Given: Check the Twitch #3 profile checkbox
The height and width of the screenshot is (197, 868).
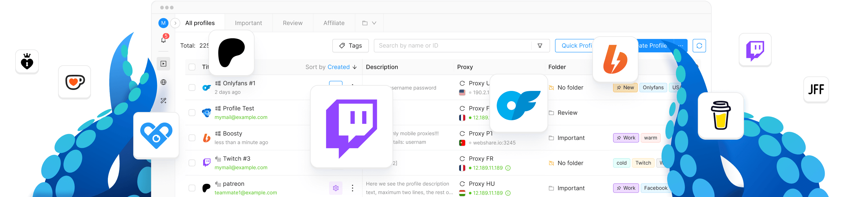Looking at the screenshot, I should (x=192, y=163).
